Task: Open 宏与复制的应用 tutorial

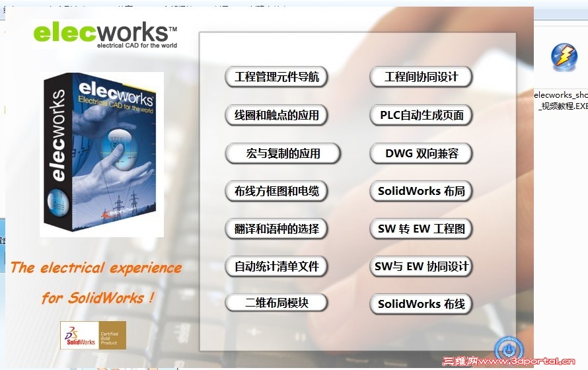Action: pos(283,153)
